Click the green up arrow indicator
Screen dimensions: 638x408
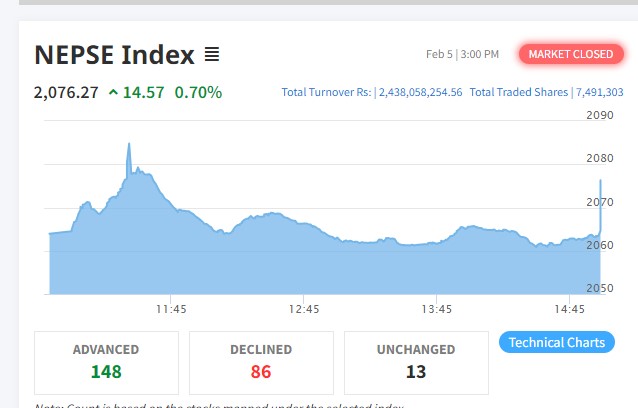(113, 93)
